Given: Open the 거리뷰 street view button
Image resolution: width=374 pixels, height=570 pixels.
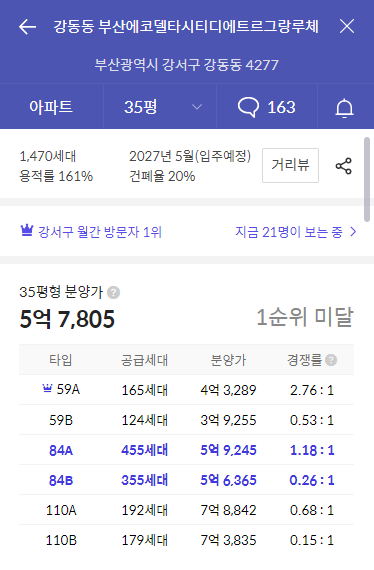Looking at the screenshot, I should tap(290, 165).
